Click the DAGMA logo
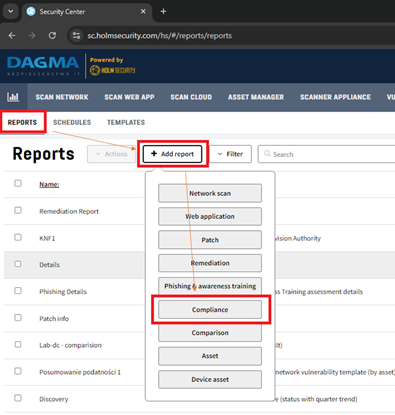The height and width of the screenshot is (415, 395). (x=43, y=65)
